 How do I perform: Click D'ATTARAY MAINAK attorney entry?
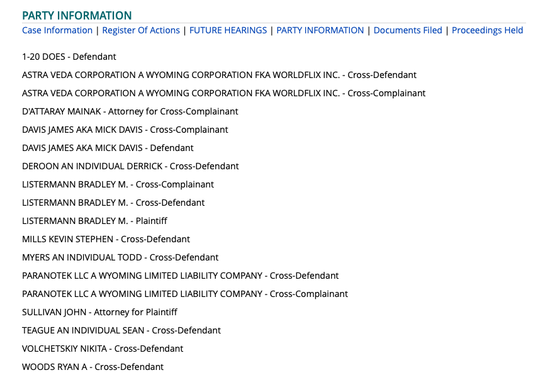click(130, 111)
